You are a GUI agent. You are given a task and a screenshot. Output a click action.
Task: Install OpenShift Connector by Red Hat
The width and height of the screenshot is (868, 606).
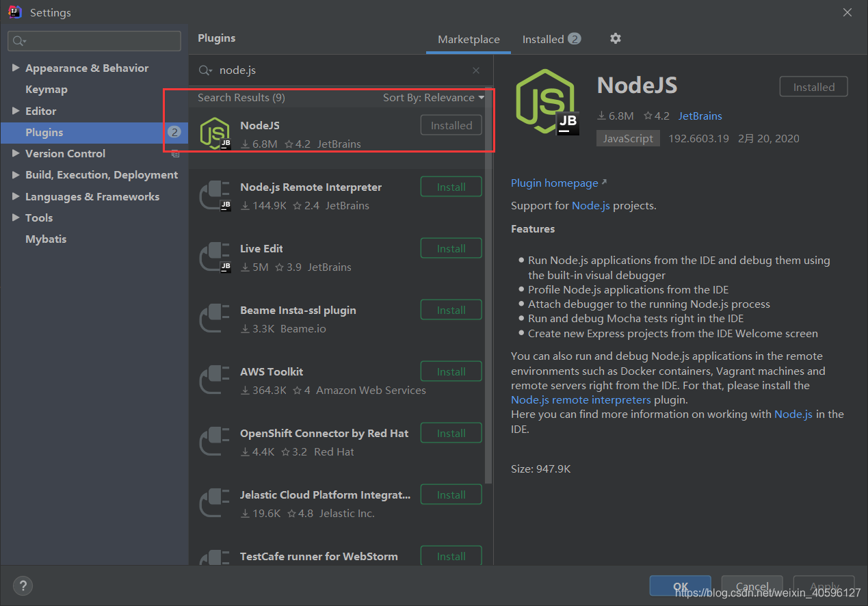451,433
